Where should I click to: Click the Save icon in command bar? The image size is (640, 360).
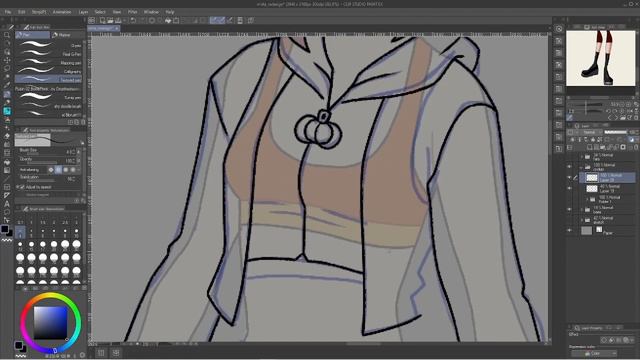(x=118, y=20)
